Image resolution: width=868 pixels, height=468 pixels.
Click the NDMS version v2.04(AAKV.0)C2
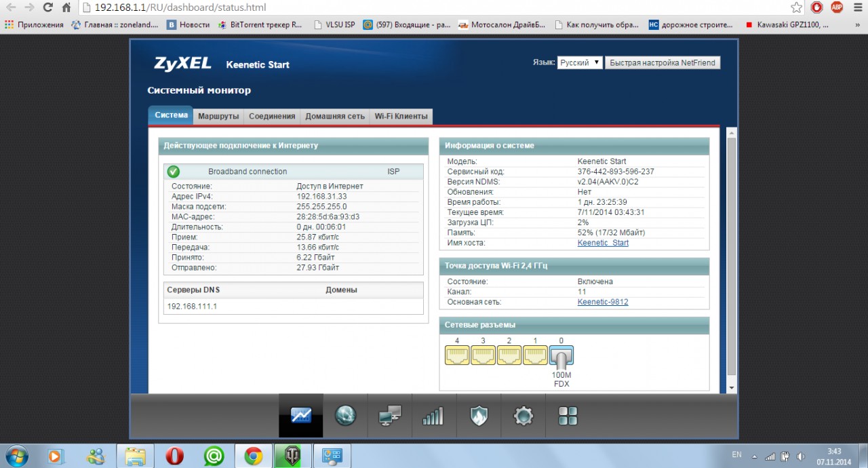click(x=608, y=182)
